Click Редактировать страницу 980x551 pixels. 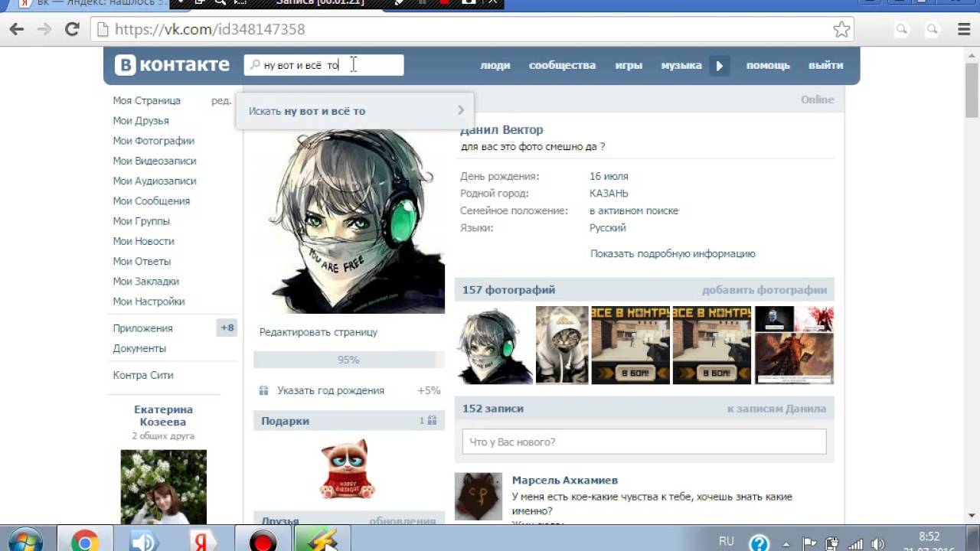pyautogui.click(x=318, y=332)
